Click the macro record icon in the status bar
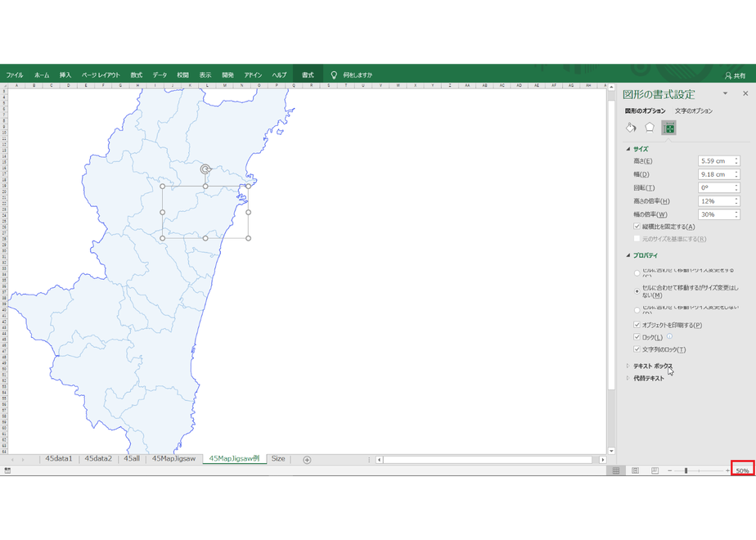 (7, 470)
